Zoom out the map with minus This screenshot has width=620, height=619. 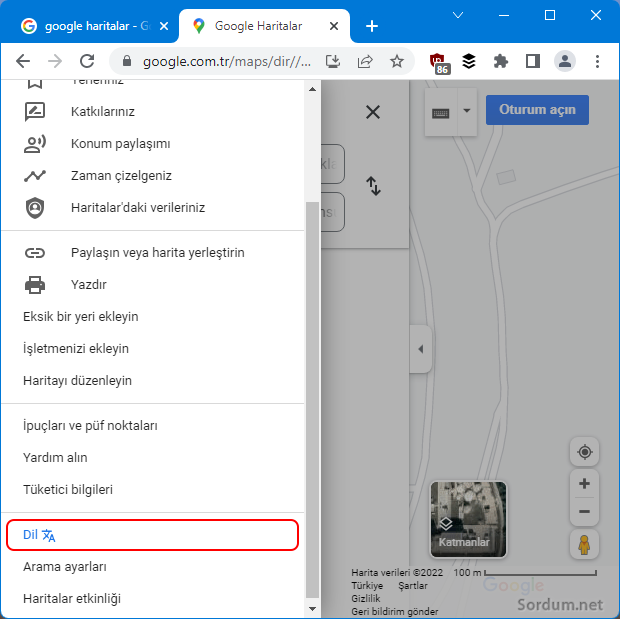584,512
